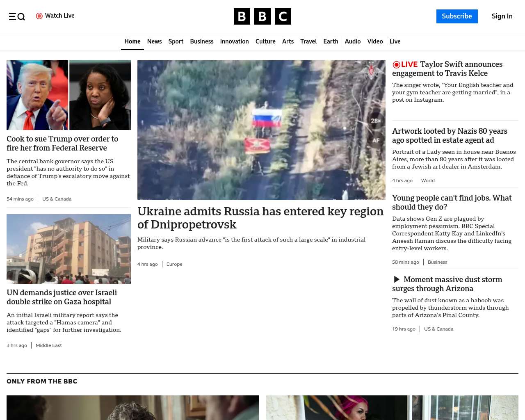Go to the Culture section
The width and height of the screenshot is (525, 420).
click(x=265, y=41)
